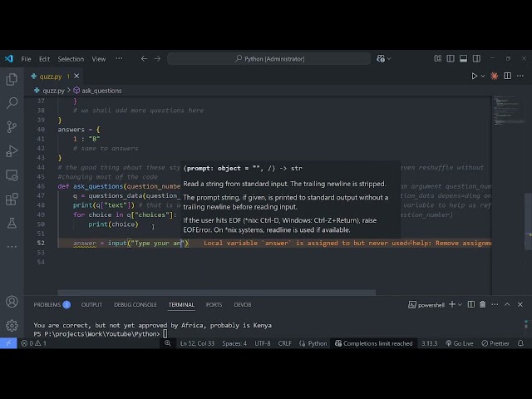The height and width of the screenshot is (399, 532).
Task: Split the terminal pane
Action: (x=471, y=304)
